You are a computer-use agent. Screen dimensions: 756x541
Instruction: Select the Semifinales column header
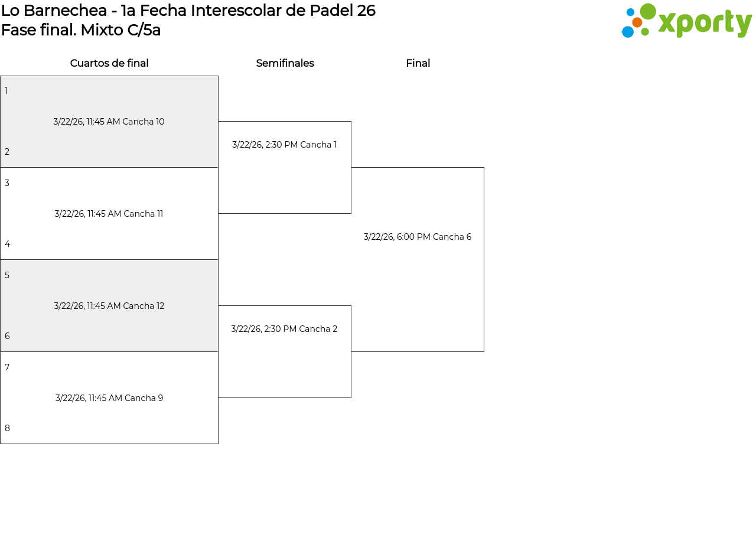pos(285,63)
